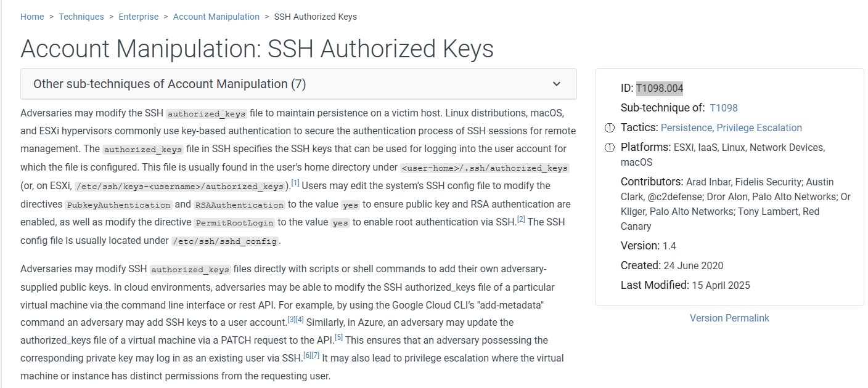The image size is (868, 388).
Task: Open citation reference [1]
Action: (295, 184)
